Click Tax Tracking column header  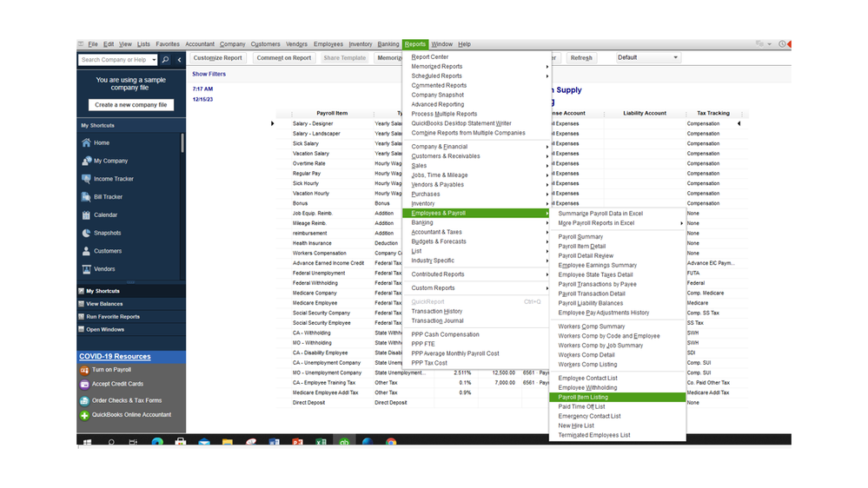pos(713,114)
